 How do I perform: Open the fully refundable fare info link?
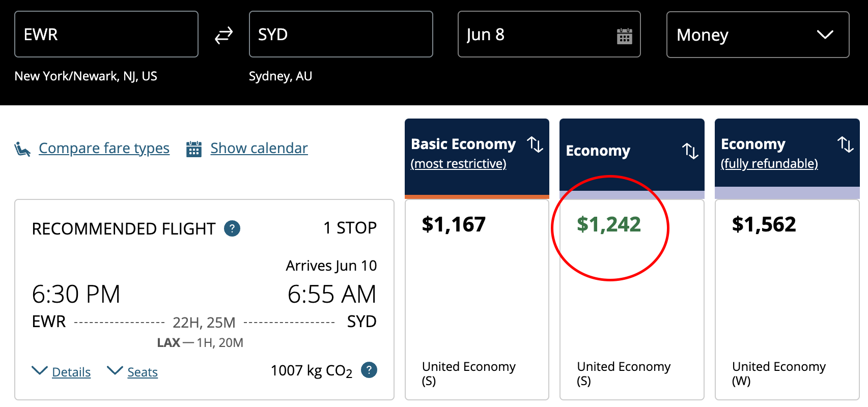[769, 163]
